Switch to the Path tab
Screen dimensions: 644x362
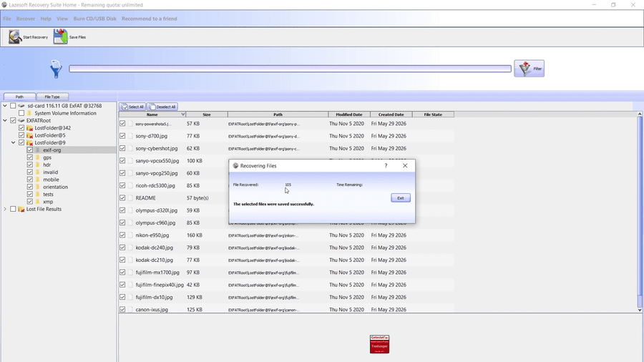point(19,97)
